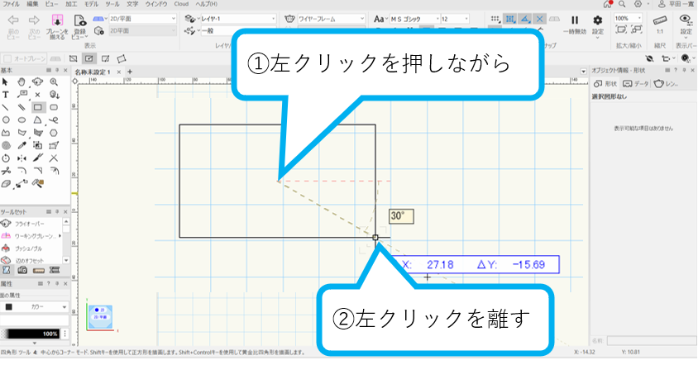
Task: Click the Align Plane (プレーンを揃える) icon
Action: [x=57, y=21]
